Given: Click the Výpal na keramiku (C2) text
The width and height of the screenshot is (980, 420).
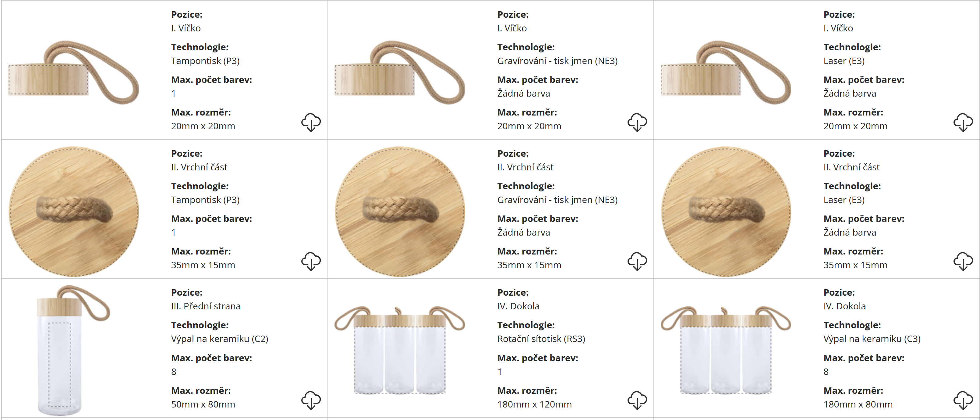Looking at the screenshot, I should 220,339.
